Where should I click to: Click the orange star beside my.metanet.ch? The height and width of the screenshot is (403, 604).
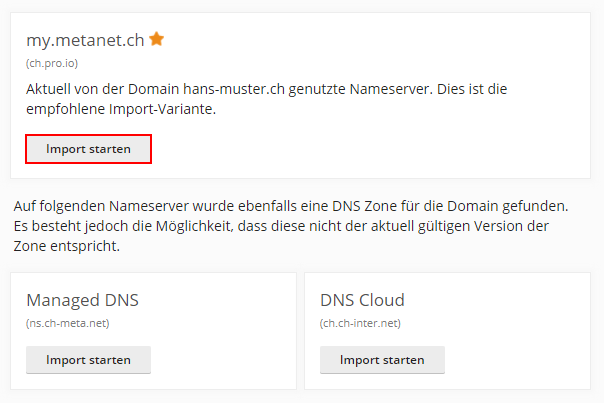point(156,40)
